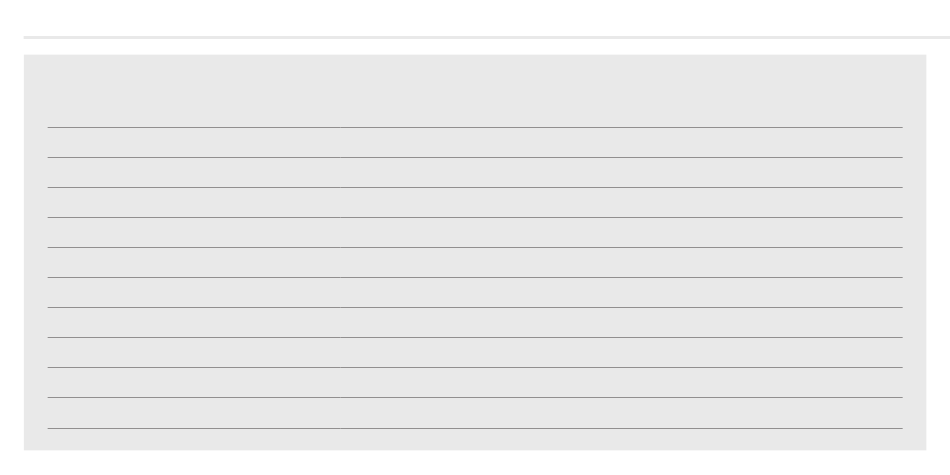Select ninth empty row's left column cell

pos(194,382)
